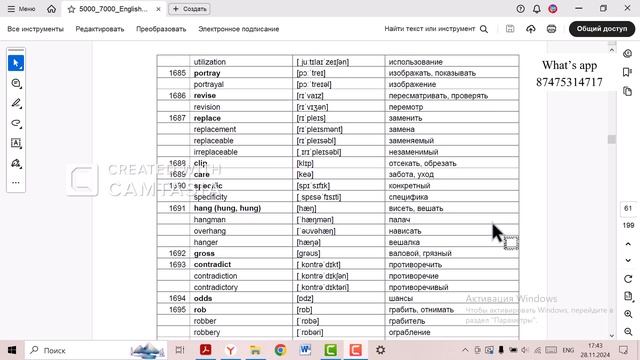Click the Общий доступ share button
The height and width of the screenshot is (360, 640).
pos(602,29)
